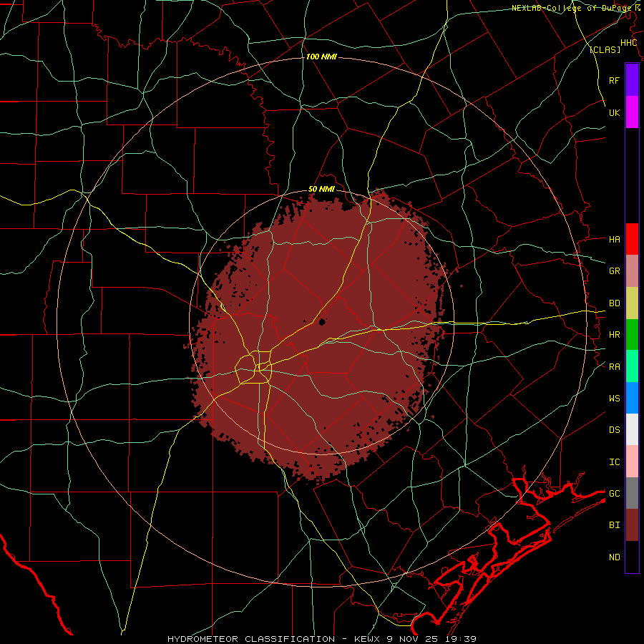Pick the green HR legend swatch
Viewport: 644px width, 644px height.
point(632,335)
